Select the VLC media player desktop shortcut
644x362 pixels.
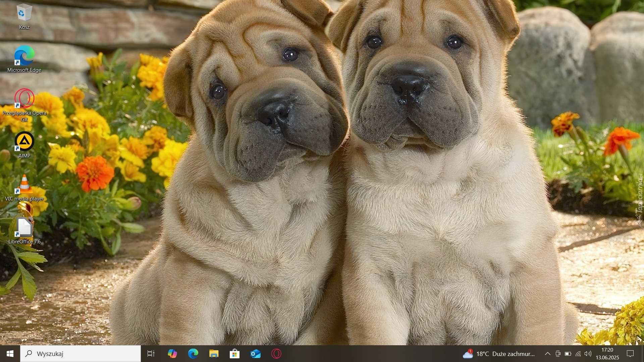point(24,188)
